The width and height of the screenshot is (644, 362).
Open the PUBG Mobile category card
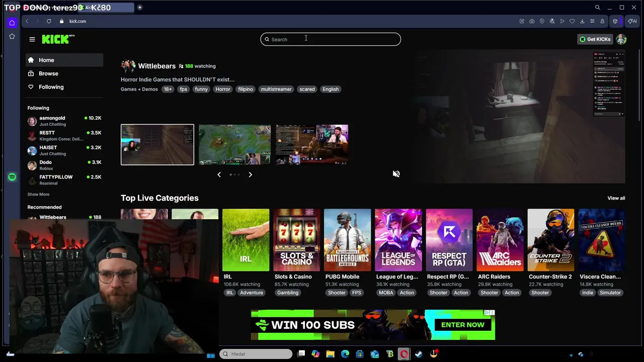347,240
